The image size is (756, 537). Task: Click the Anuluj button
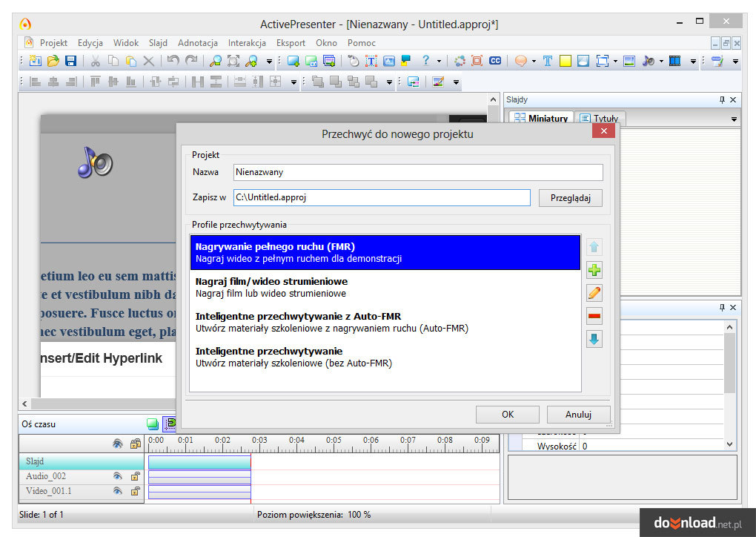click(x=578, y=415)
